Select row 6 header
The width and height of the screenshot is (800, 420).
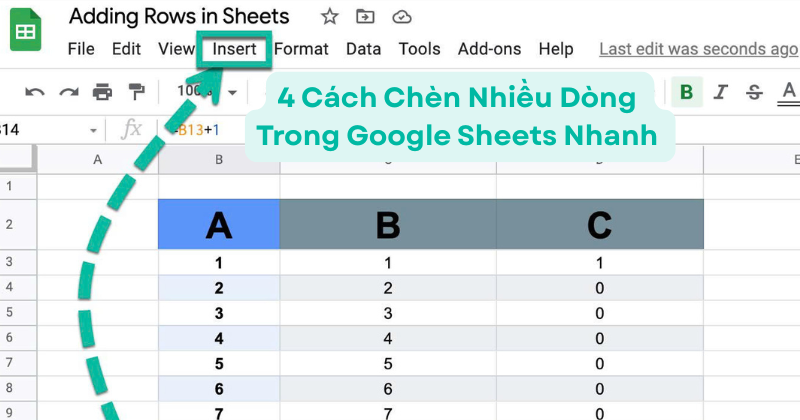point(18,338)
